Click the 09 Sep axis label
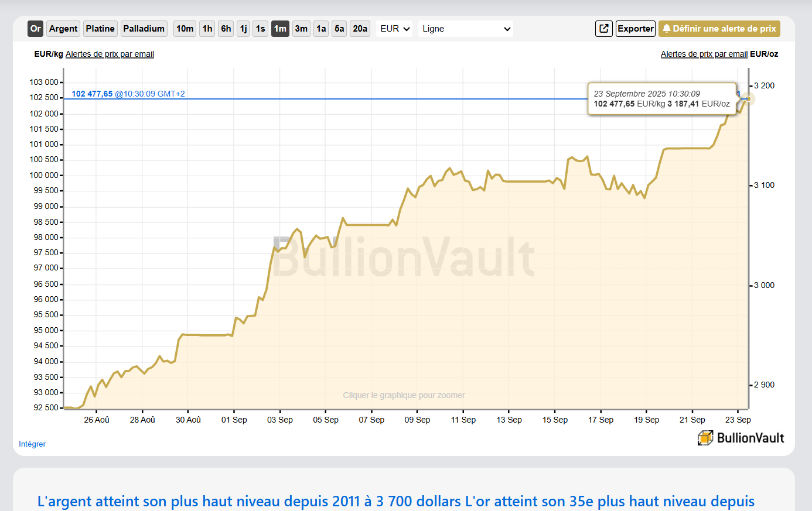 [x=417, y=420]
